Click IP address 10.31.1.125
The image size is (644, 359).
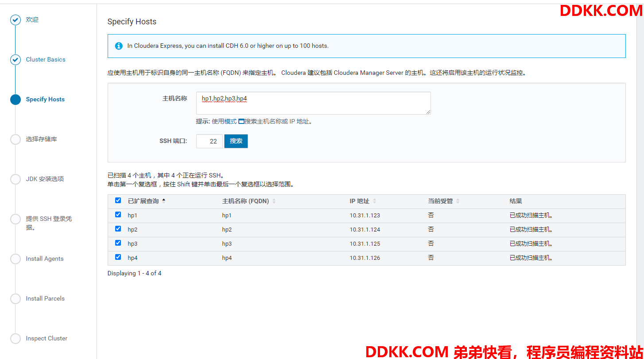click(365, 244)
